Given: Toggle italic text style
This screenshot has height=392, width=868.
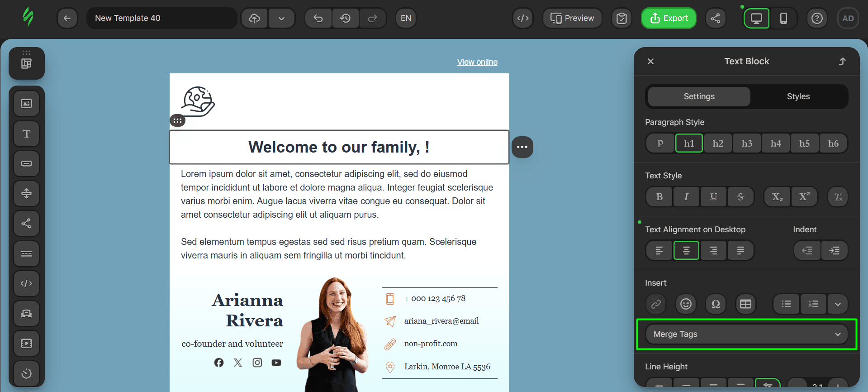Looking at the screenshot, I should click(x=686, y=197).
